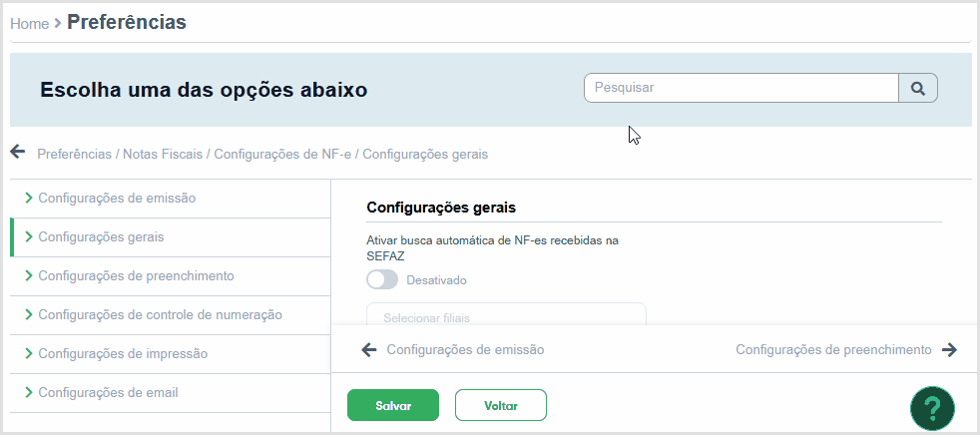This screenshot has height=435, width=980.
Task: Enable automatic NF-e search toggle
Action: [x=382, y=280]
